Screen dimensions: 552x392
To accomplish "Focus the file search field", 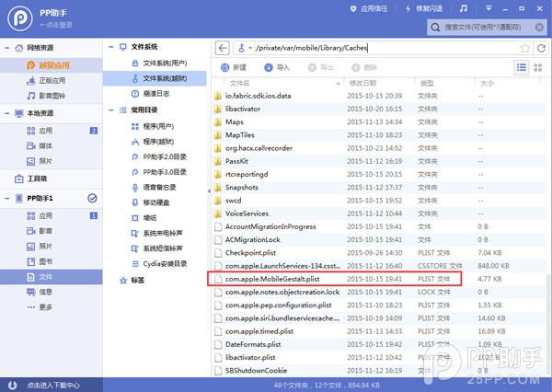I will (x=487, y=27).
